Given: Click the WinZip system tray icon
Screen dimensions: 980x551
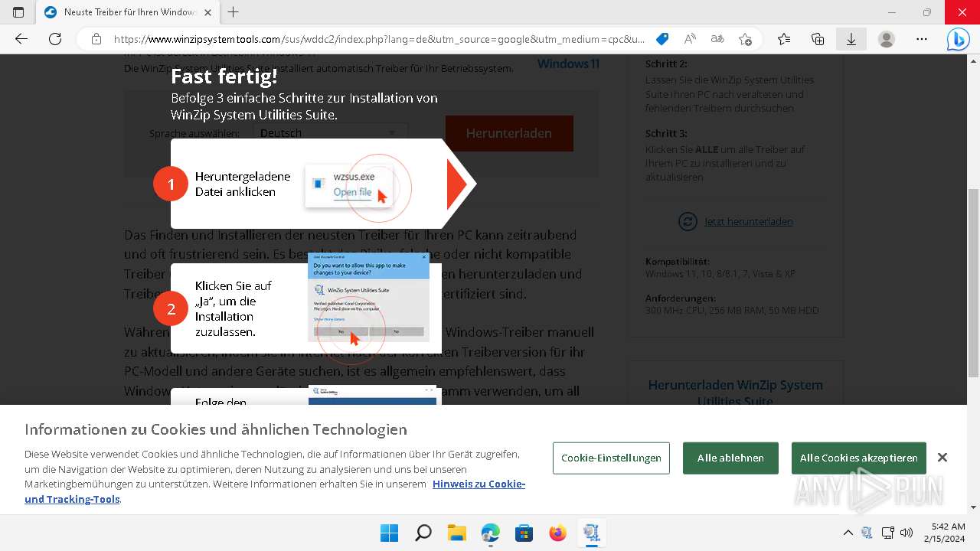Looking at the screenshot, I should 867,533.
